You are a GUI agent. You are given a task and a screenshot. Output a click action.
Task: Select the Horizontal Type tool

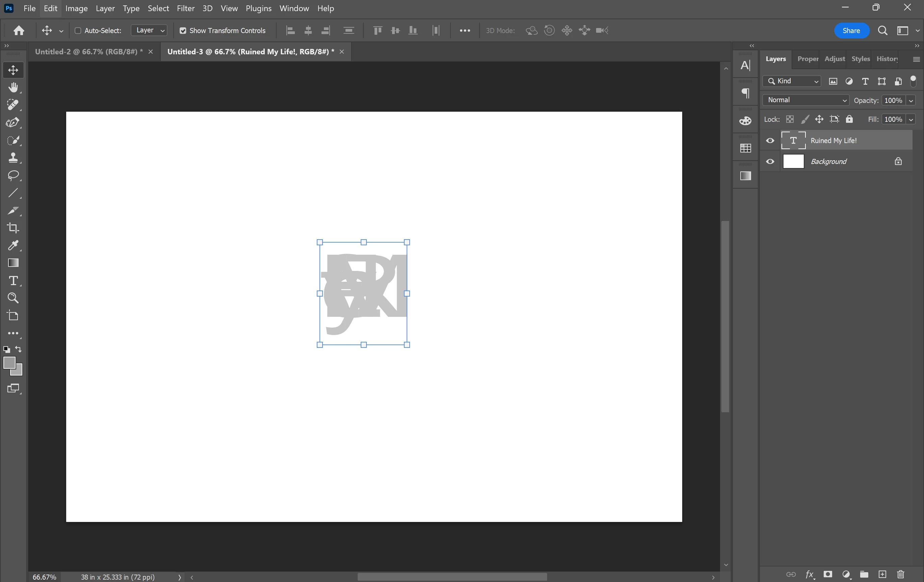(13, 281)
